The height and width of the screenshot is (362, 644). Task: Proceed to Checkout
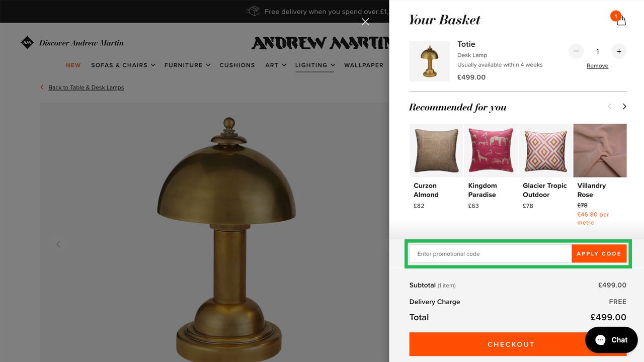click(x=511, y=344)
